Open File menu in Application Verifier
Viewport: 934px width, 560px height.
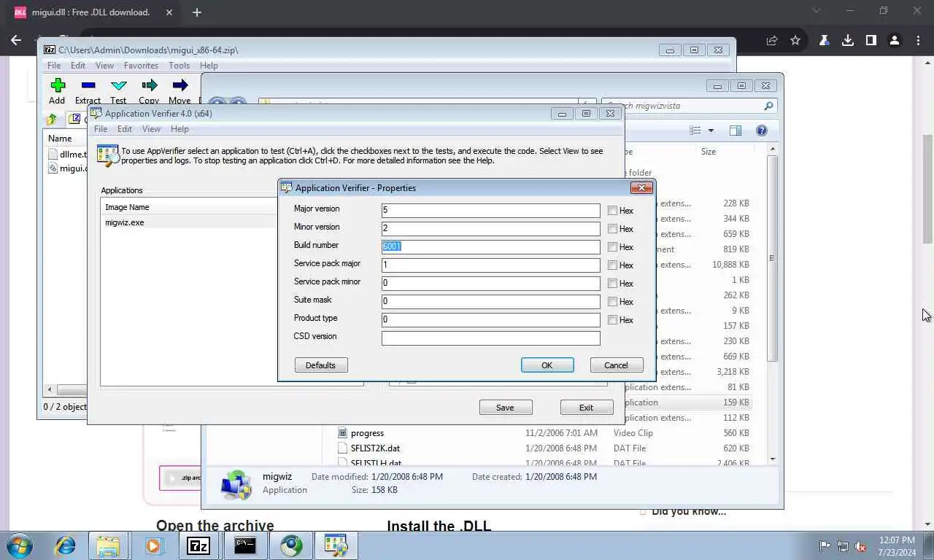[x=101, y=129]
